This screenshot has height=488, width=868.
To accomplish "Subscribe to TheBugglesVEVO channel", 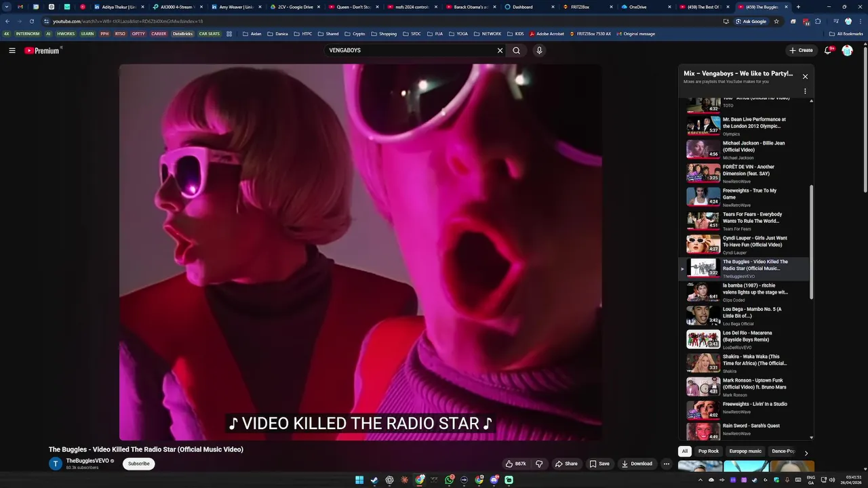I will point(139,464).
